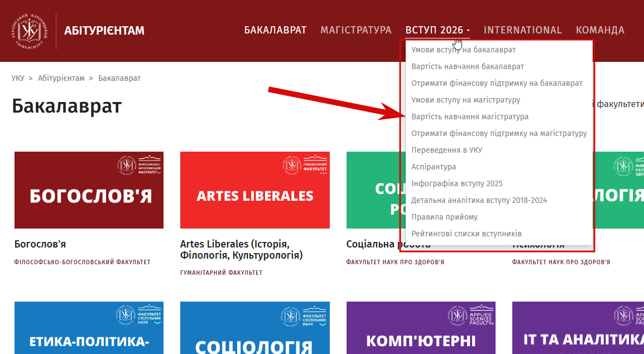
Task: Open the ІТ ТА АНАЛІТИКА program card image
Action: pos(578,328)
